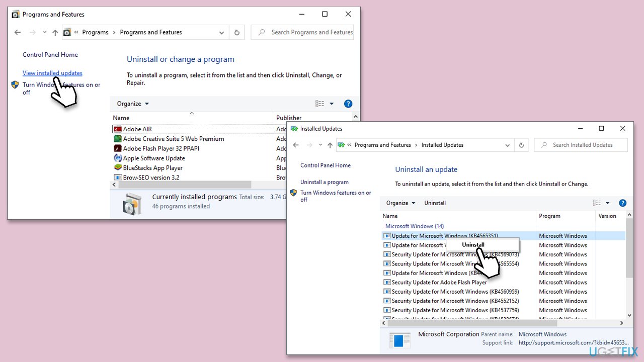Click view options icon in Installed Updates

pos(597,203)
